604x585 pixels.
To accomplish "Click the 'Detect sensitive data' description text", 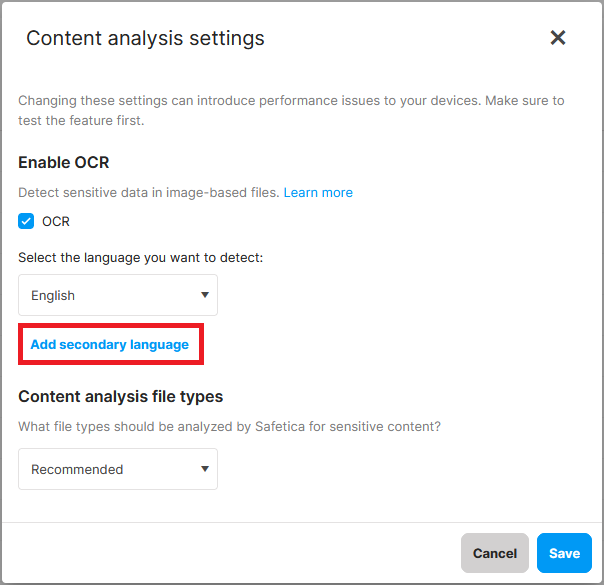I will click(149, 192).
